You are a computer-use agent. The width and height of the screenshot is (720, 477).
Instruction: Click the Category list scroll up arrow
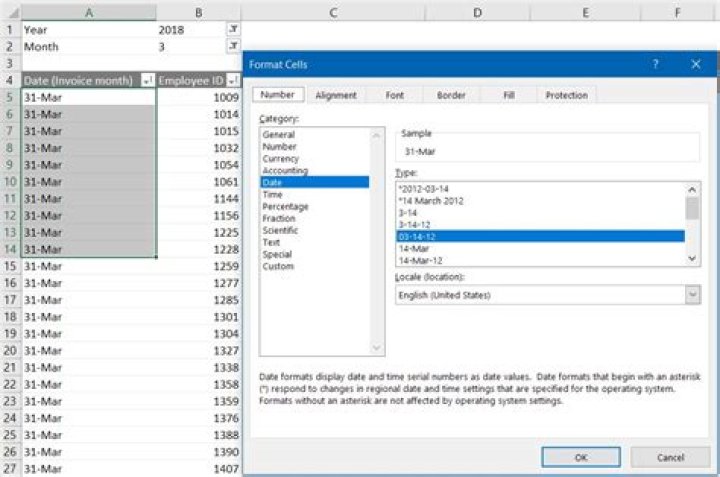click(376, 135)
